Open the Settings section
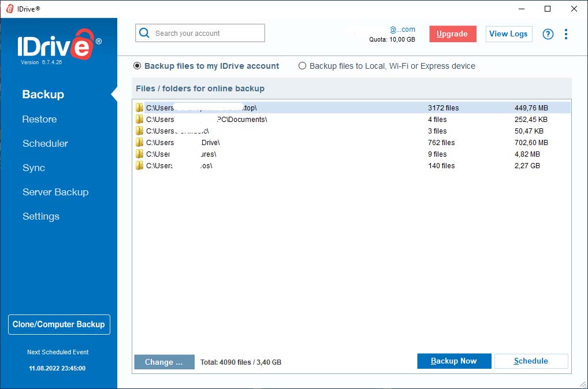 tap(41, 216)
